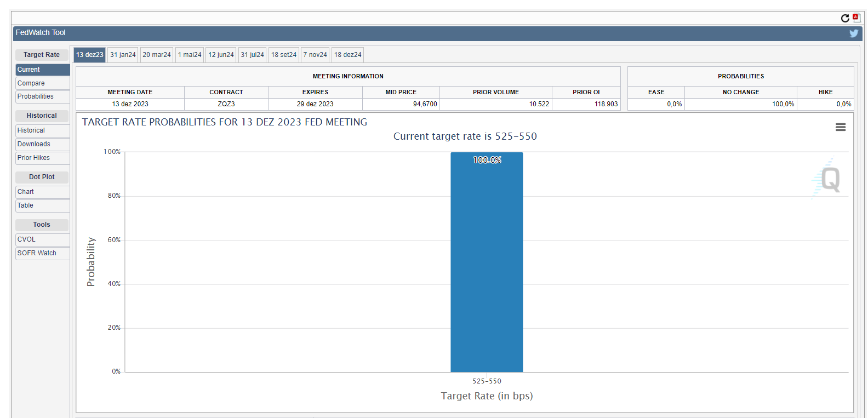Screen dimensions: 868x418
Task: Select the 20 mar24 meeting tab
Action: pyautogui.click(x=157, y=55)
